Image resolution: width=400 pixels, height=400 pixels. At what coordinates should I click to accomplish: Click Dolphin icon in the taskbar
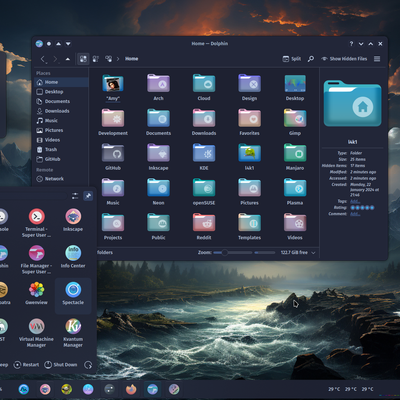point(152,389)
